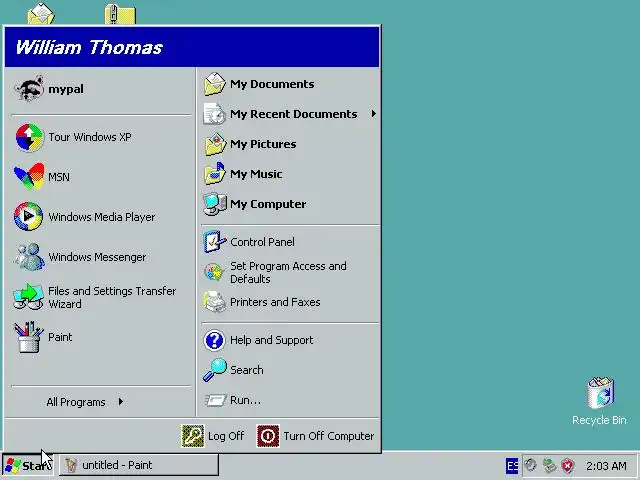Click Files and Settings Transfer Wizard label
The height and width of the screenshot is (480, 640).
(112, 297)
